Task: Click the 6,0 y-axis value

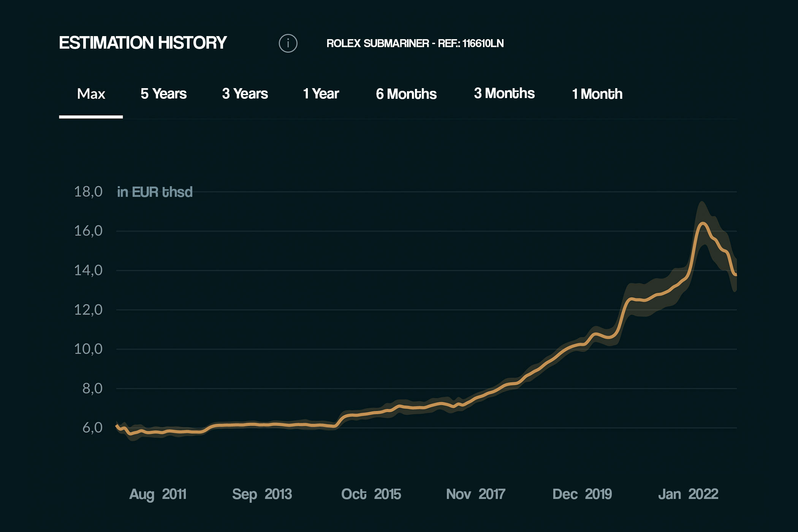Action: coord(92,428)
